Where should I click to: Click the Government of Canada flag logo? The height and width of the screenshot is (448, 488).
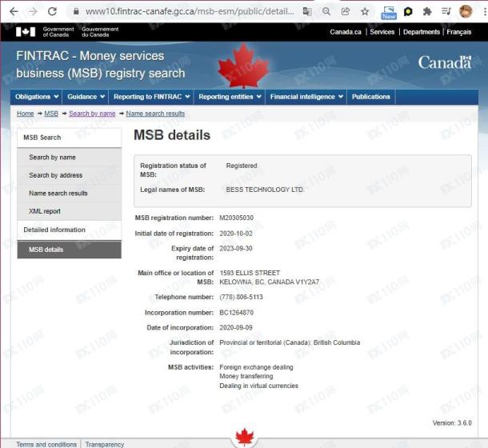coord(26,32)
